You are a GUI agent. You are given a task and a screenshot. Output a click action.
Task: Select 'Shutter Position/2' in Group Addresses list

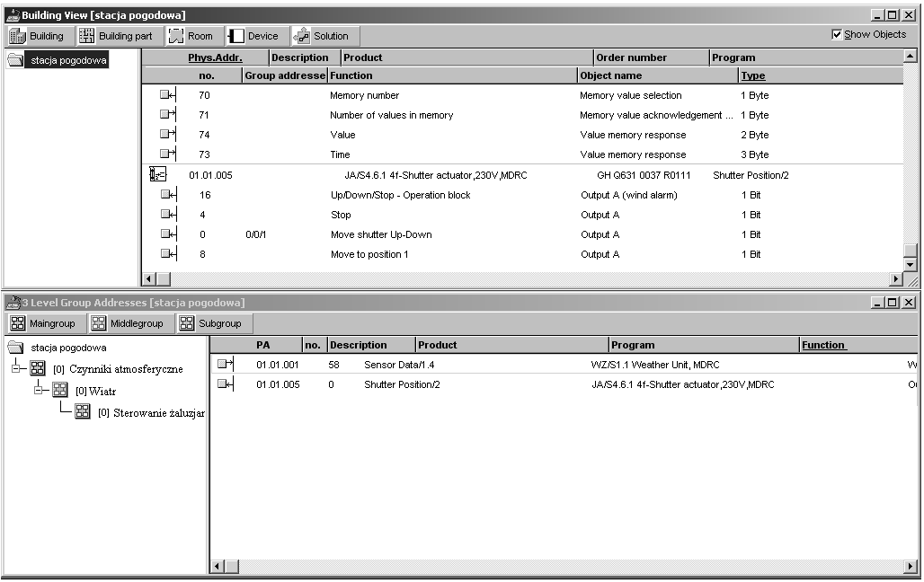coord(402,384)
